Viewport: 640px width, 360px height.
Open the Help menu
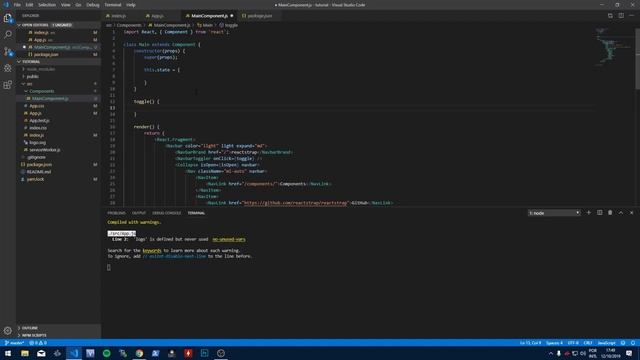coord(131,5)
